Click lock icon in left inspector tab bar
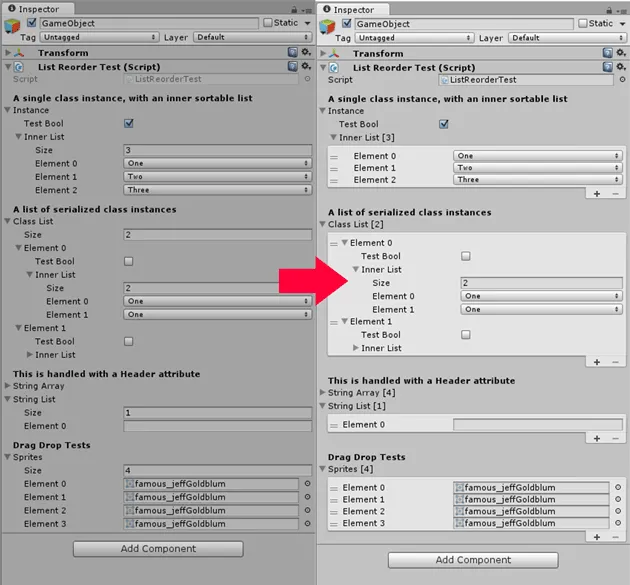This screenshot has height=585, width=630. click(x=294, y=9)
